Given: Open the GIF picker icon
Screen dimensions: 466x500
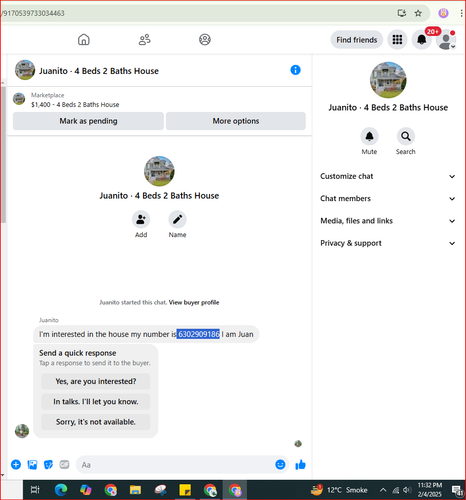Looking at the screenshot, I should tap(64, 464).
